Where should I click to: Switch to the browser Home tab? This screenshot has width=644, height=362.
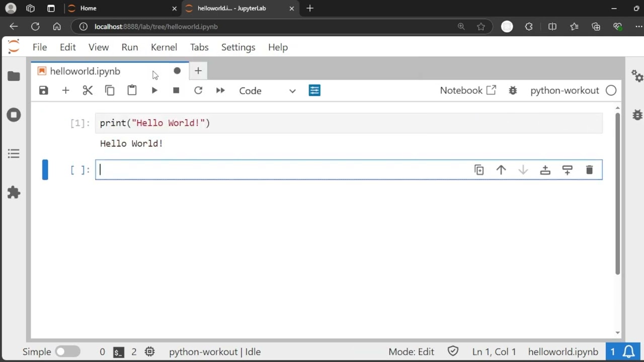tap(123, 8)
